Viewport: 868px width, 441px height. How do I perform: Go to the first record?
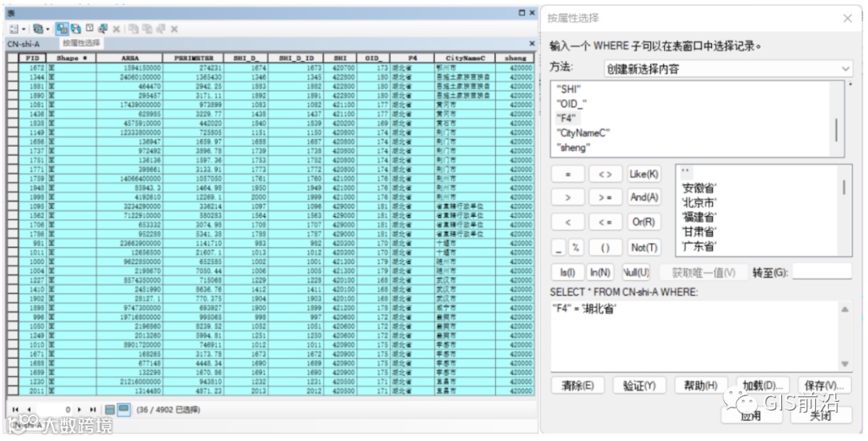point(15,410)
